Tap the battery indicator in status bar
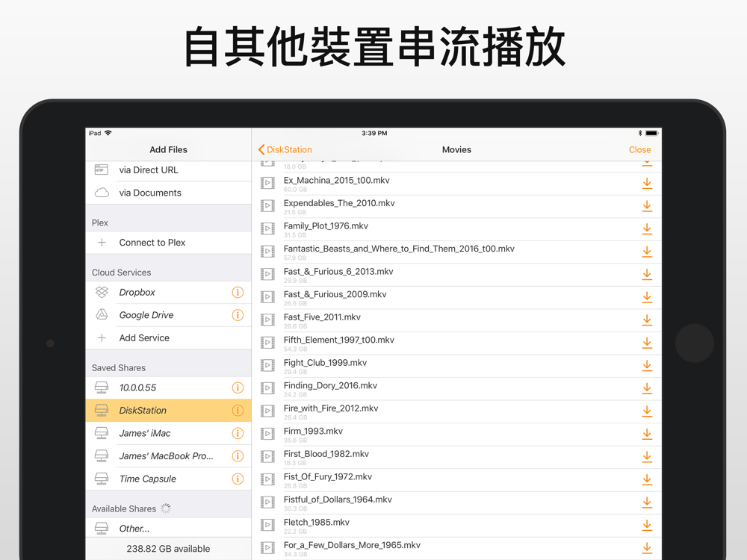Viewport: 747px width, 560px height. 652,134
